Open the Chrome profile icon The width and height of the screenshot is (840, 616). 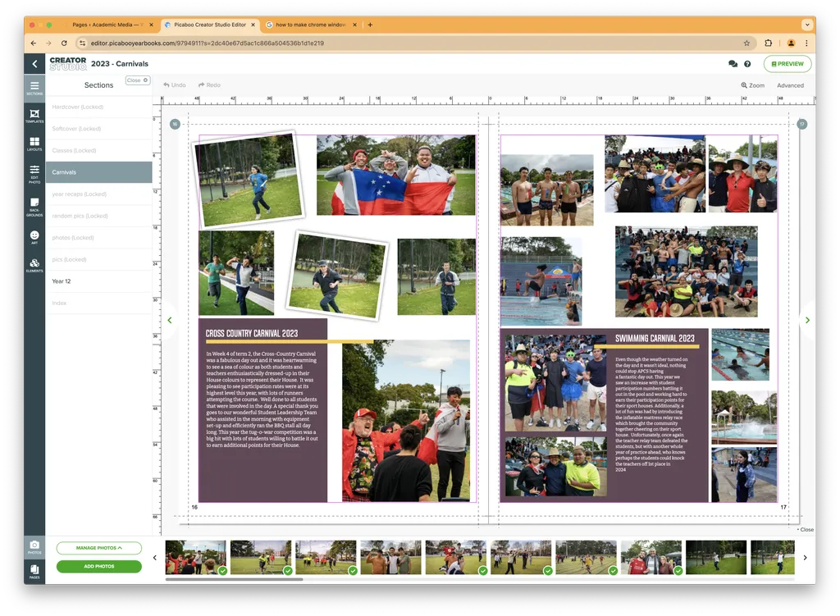pyautogui.click(x=791, y=43)
